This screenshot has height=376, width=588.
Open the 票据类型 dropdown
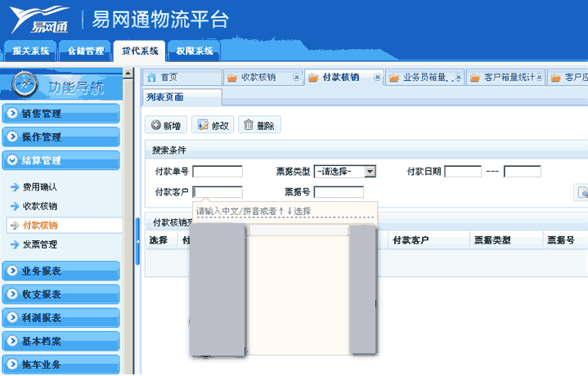pyautogui.click(x=344, y=172)
